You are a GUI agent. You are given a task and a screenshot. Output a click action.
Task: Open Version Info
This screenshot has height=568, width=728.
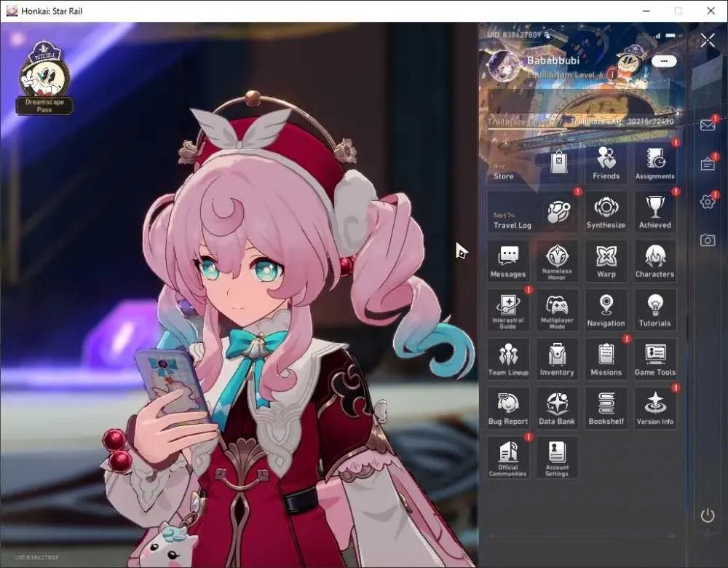[655, 409]
